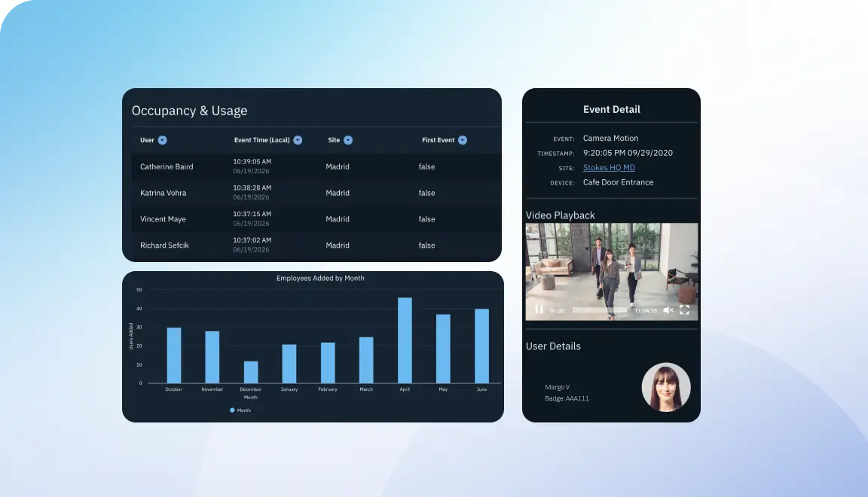The height and width of the screenshot is (497, 868).
Task: Click the Cafe Door Entrance device value
Action: [619, 182]
